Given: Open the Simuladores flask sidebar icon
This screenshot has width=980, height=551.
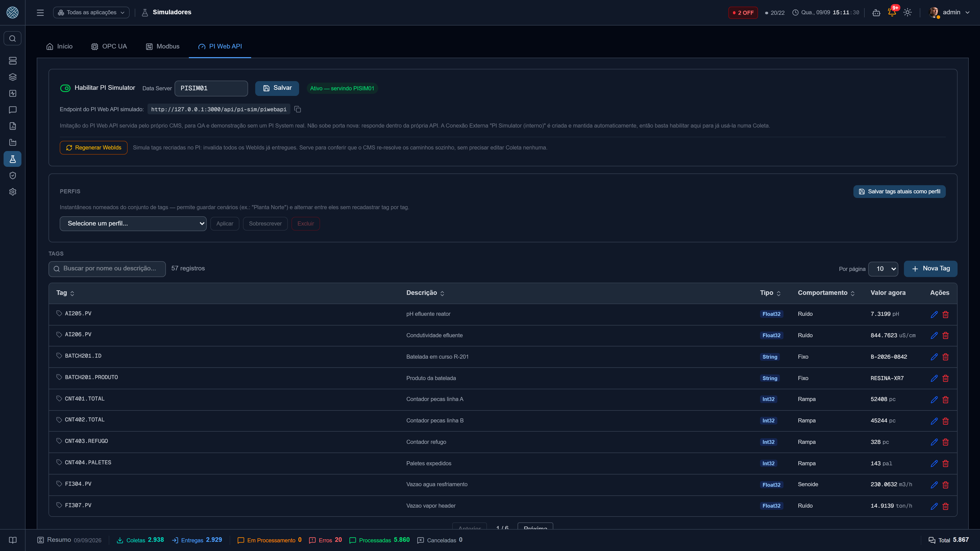Looking at the screenshot, I should 13,159.
